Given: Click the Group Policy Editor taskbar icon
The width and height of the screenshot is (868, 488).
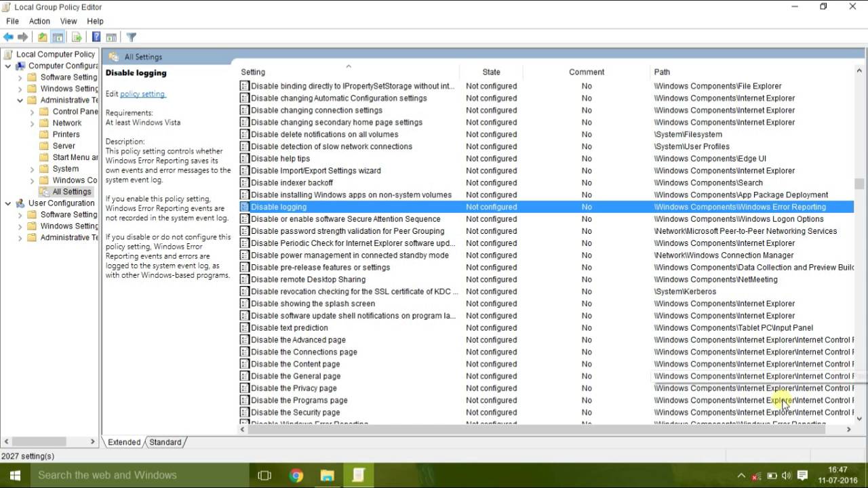Looking at the screenshot, I should click(358, 475).
